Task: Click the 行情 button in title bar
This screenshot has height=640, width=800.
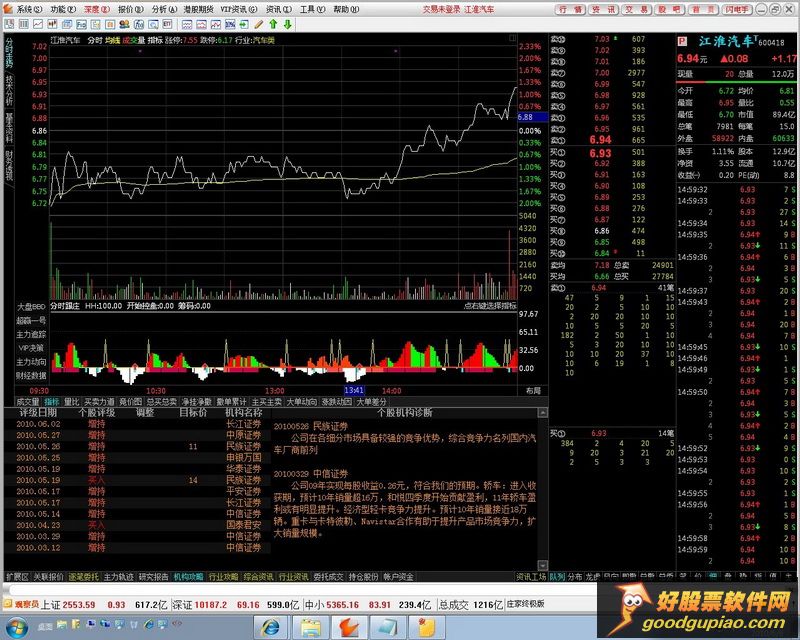Action: tap(569, 9)
